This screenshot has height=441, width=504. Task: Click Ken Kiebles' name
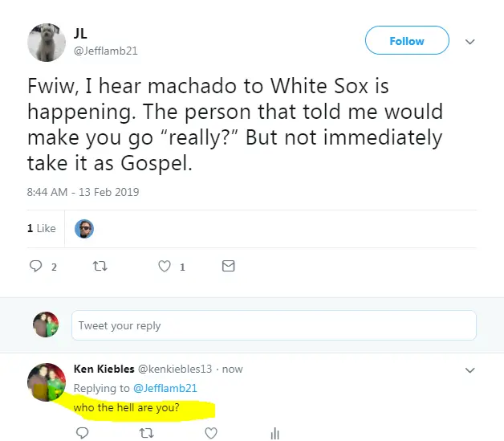pyautogui.click(x=104, y=369)
